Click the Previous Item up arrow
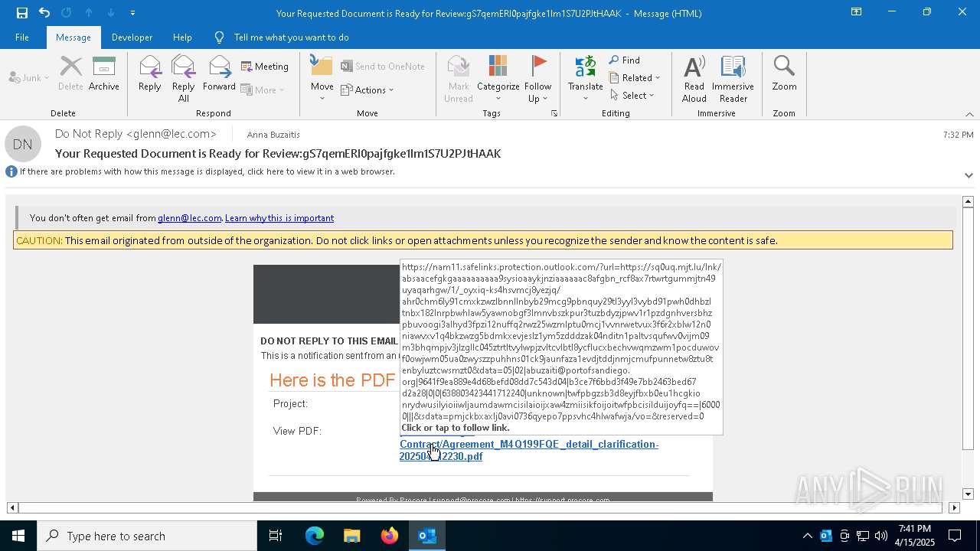 [x=89, y=13]
